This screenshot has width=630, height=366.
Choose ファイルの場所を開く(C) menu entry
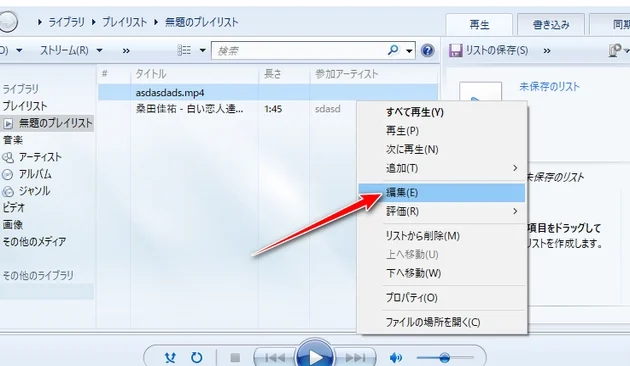[x=442, y=322]
